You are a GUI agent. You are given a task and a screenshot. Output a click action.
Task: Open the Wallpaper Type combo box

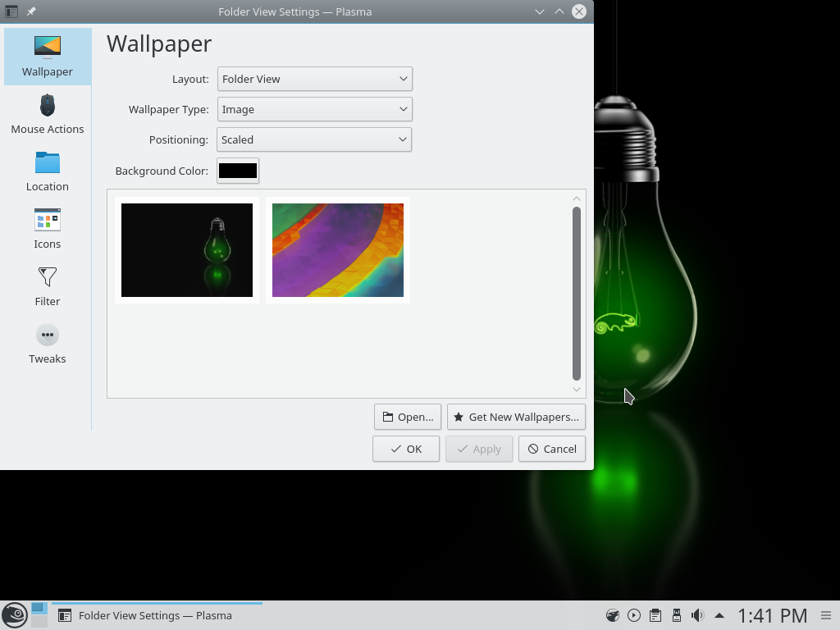(x=314, y=109)
